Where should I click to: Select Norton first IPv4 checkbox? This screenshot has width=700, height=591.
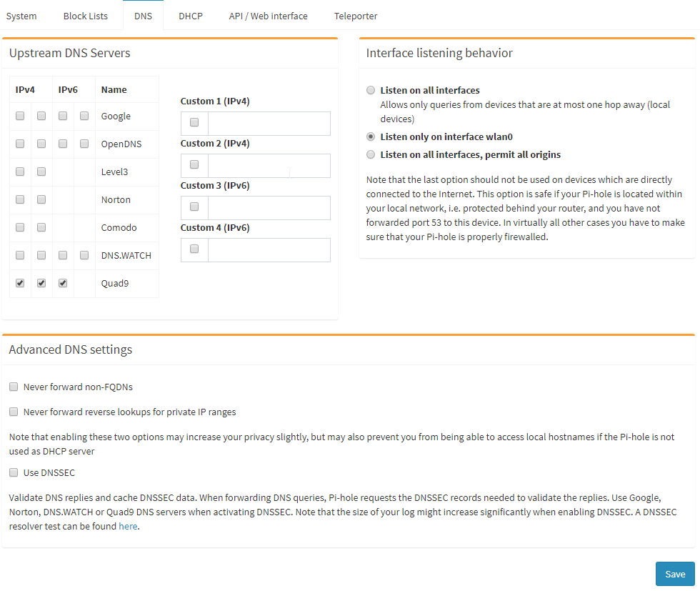coord(20,199)
